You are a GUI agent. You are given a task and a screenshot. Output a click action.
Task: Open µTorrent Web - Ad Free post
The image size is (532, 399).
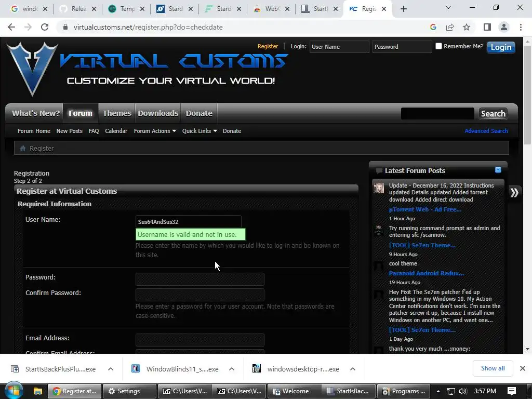coord(425,209)
